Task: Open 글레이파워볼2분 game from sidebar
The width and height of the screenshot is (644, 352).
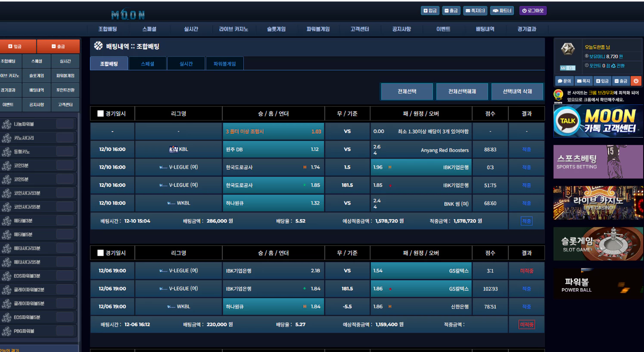Action: (x=38, y=290)
